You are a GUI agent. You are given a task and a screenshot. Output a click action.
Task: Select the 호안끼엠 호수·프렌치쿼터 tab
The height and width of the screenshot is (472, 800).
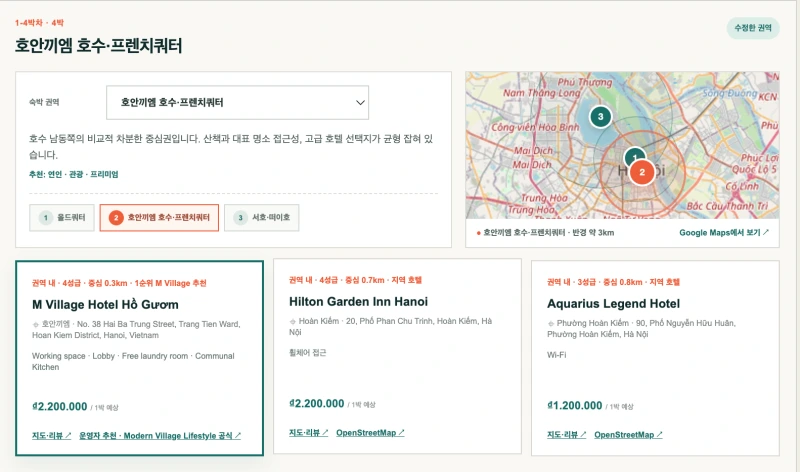159,218
